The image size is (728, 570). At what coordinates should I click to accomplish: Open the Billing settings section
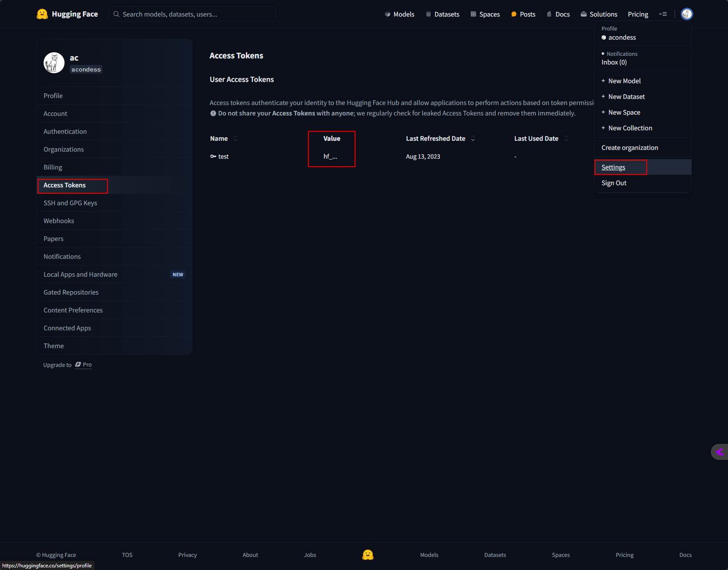pyautogui.click(x=114, y=167)
